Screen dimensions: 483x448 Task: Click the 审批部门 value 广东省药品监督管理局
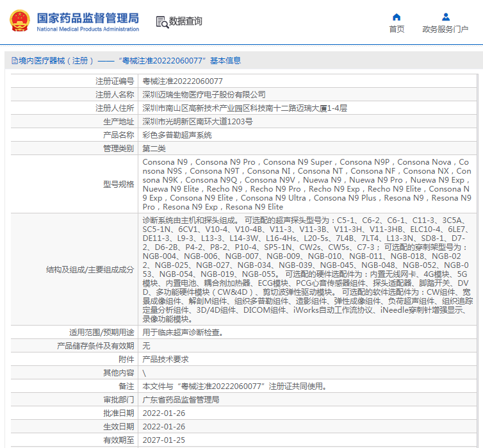click(181, 400)
